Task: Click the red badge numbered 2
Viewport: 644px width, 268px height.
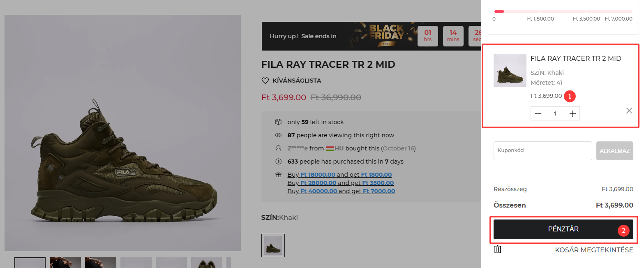Action: [623, 231]
